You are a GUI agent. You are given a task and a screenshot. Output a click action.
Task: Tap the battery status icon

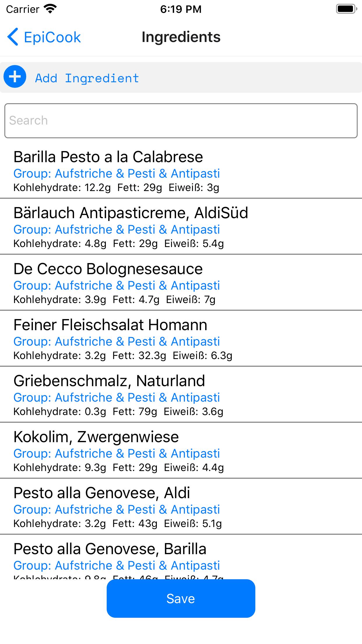click(347, 9)
